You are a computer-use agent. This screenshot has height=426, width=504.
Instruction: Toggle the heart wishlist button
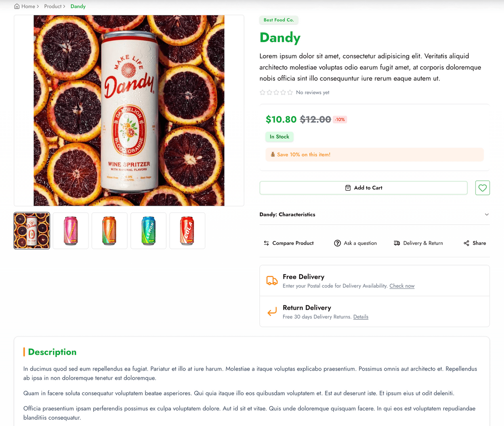click(483, 188)
